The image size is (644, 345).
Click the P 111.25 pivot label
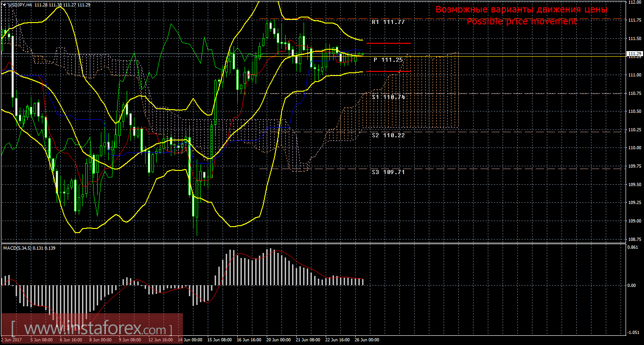pyautogui.click(x=388, y=60)
